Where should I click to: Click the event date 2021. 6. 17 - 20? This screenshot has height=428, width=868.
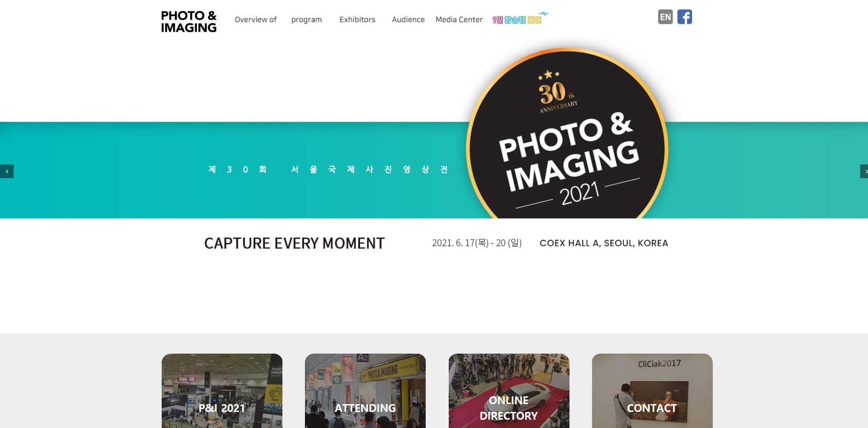477,243
